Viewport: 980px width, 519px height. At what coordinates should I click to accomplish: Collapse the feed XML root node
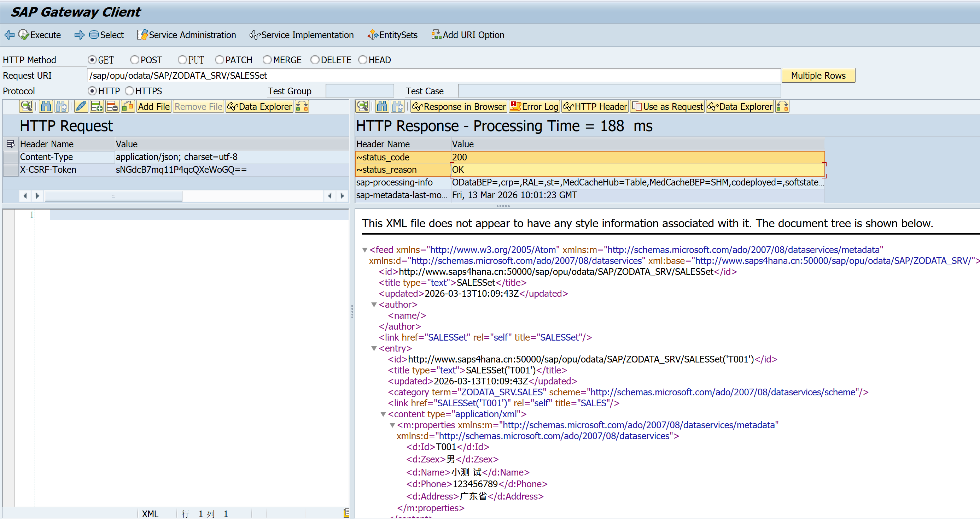365,250
